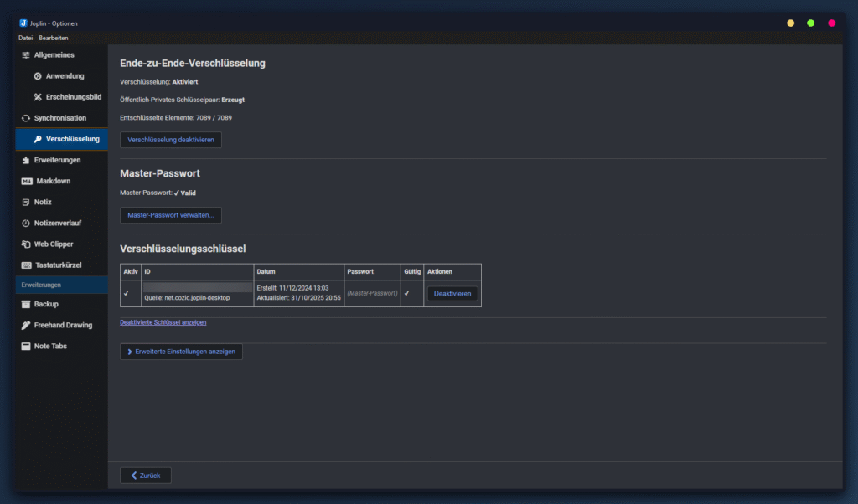This screenshot has width=858, height=504.
Task: Click the Synchronisation arrows icon
Action: [26, 118]
